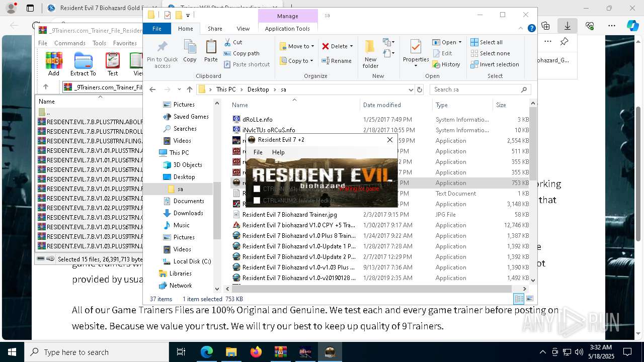Click Pin to Quick access icon
Screen dimensions: 644x362
click(162, 54)
